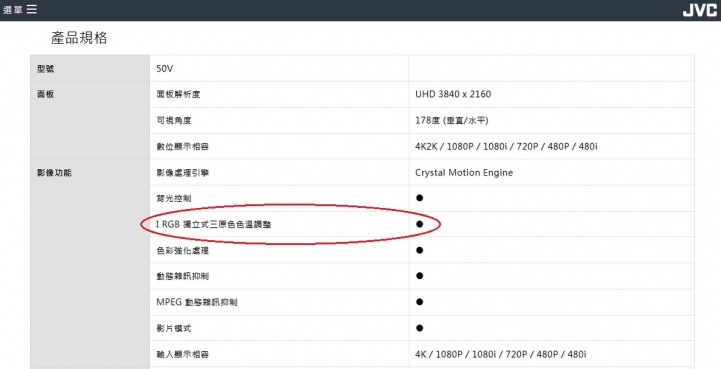Click the dot in the 色彩強化處理 row
This screenshot has width=721, height=369.
[419, 250]
